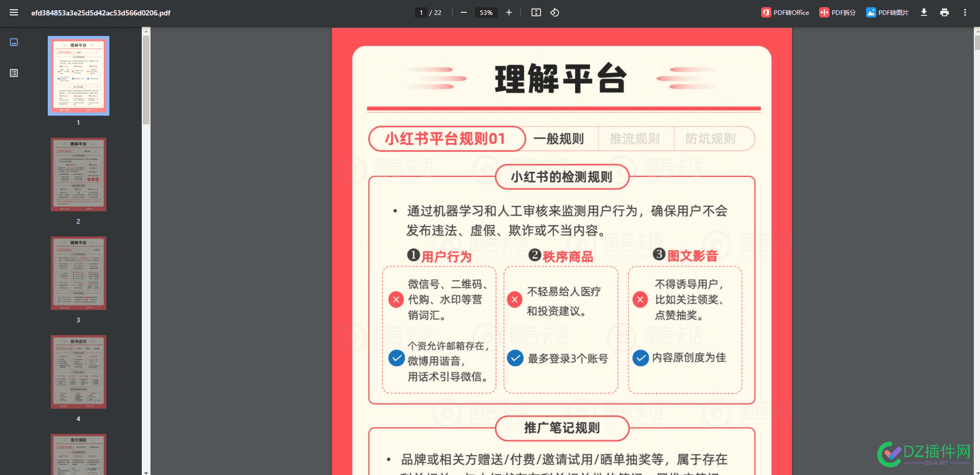Click the 一般规则 tab label
The height and width of the screenshot is (475, 980).
tap(559, 139)
